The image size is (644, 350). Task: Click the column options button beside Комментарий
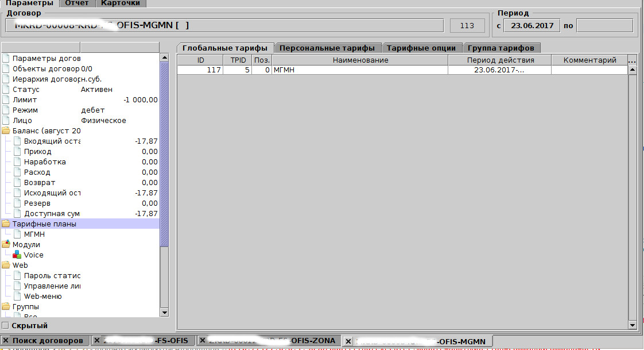pyautogui.click(x=633, y=60)
